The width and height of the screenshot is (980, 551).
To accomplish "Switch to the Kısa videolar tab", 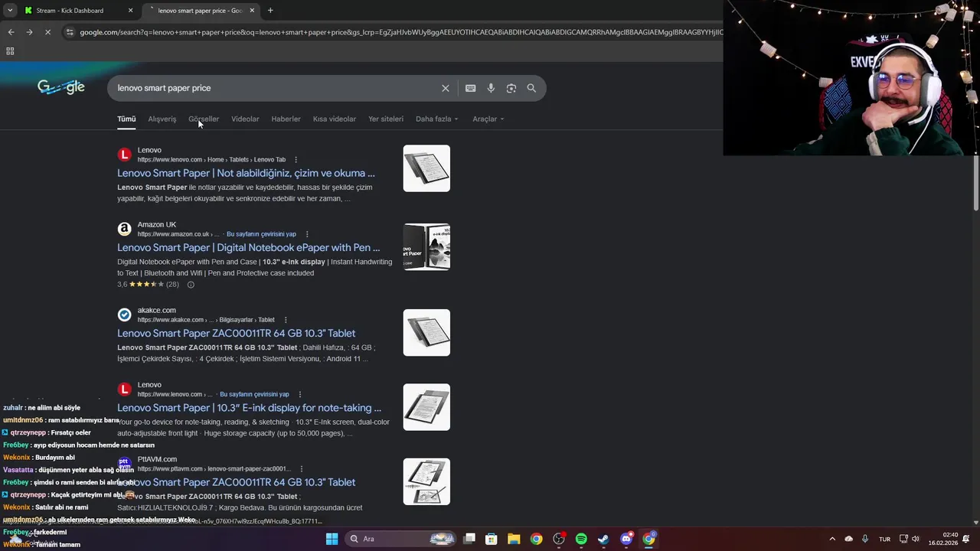I will pos(335,119).
